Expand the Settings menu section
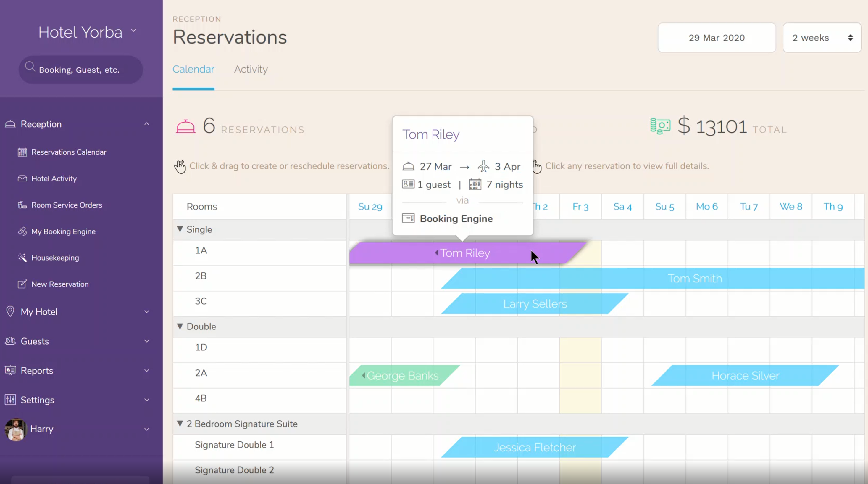Image resolution: width=868 pixels, height=484 pixels. (x=146, y=400)
